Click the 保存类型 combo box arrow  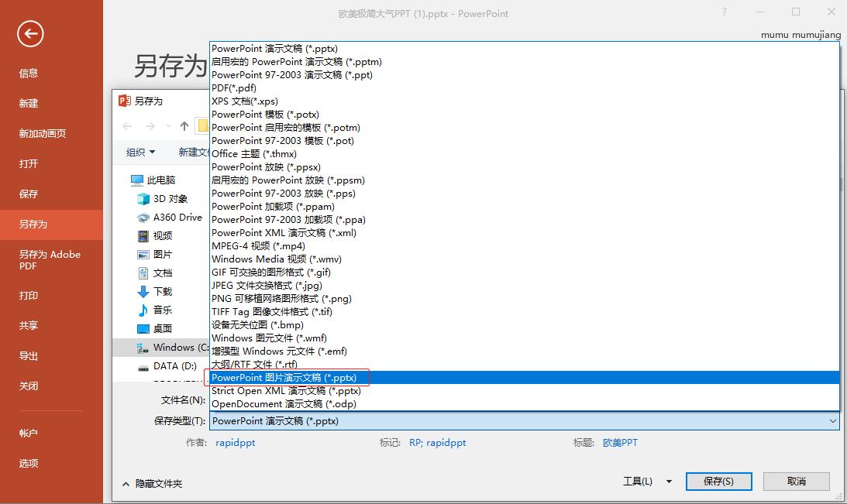pos(833,421)
